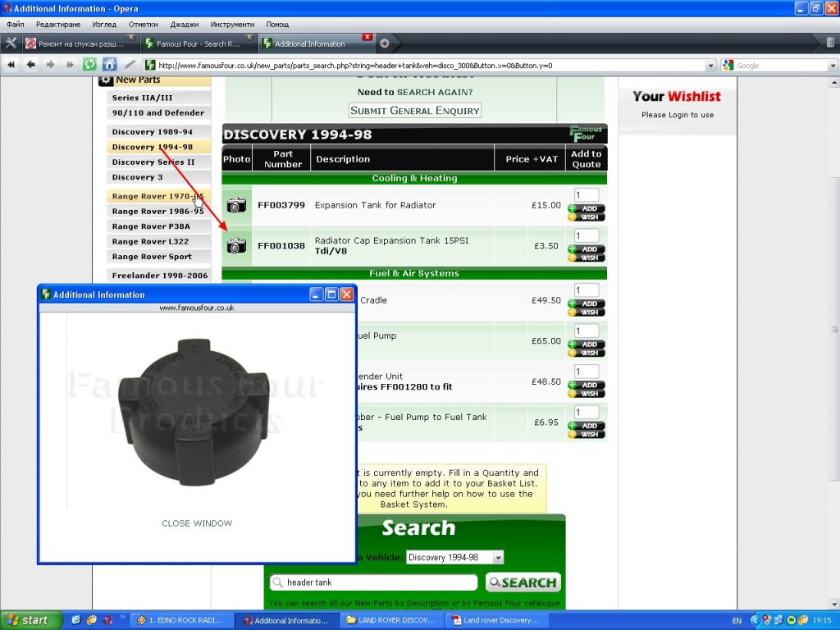The height and width of the screenshot is (630, 840).
Task: Add Radiator Cap FF001038 to wishlist
Action: click(586, 258)
